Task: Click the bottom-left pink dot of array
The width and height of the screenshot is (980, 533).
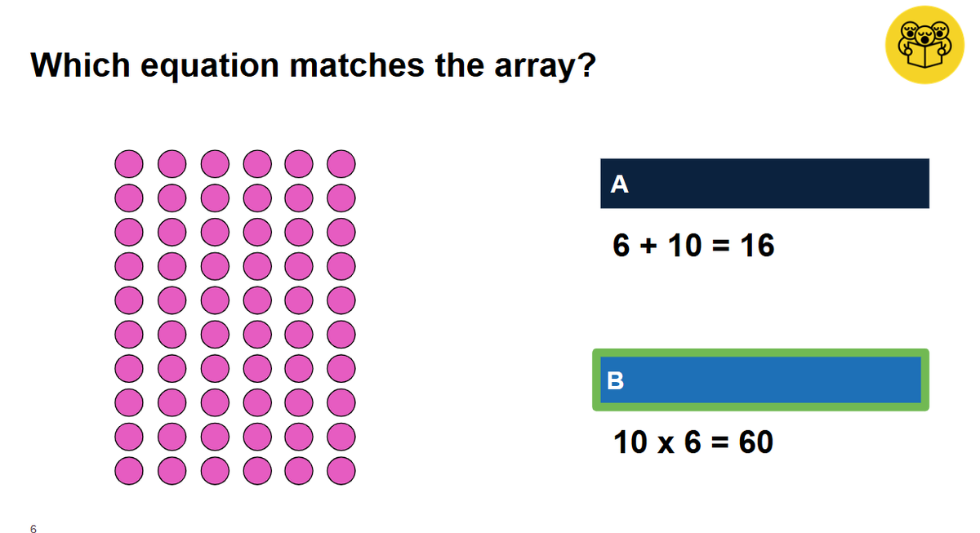Action: [x=129, y=471]
